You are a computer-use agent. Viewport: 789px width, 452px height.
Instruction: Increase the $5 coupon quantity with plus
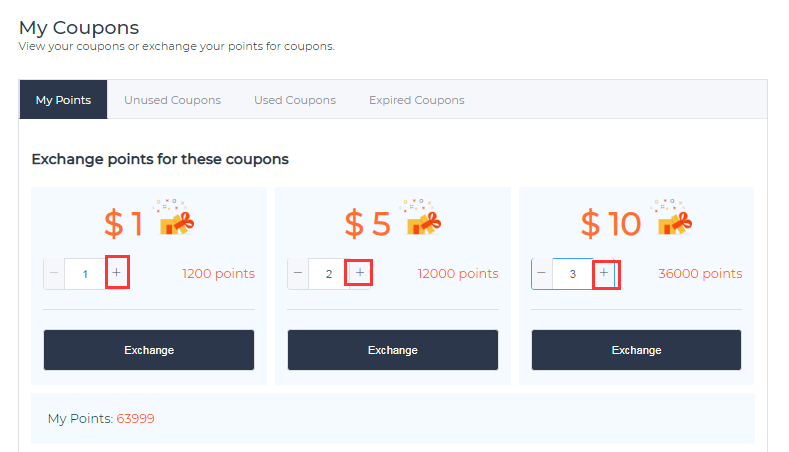point(360,273)
